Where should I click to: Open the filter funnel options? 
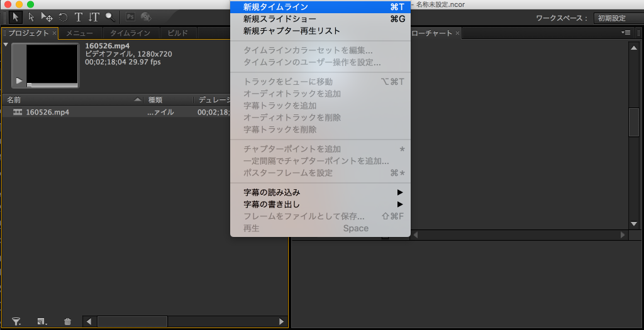coord(16,321)
